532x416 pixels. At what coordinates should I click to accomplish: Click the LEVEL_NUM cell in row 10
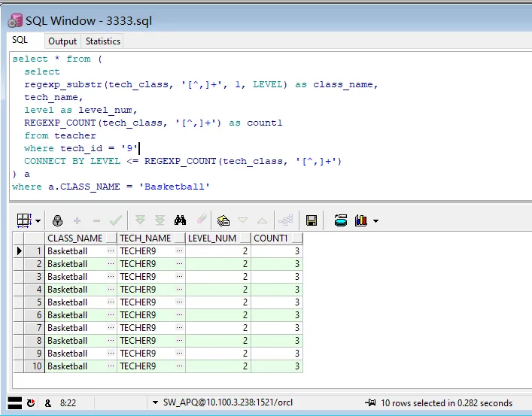[x=218, y=366]
